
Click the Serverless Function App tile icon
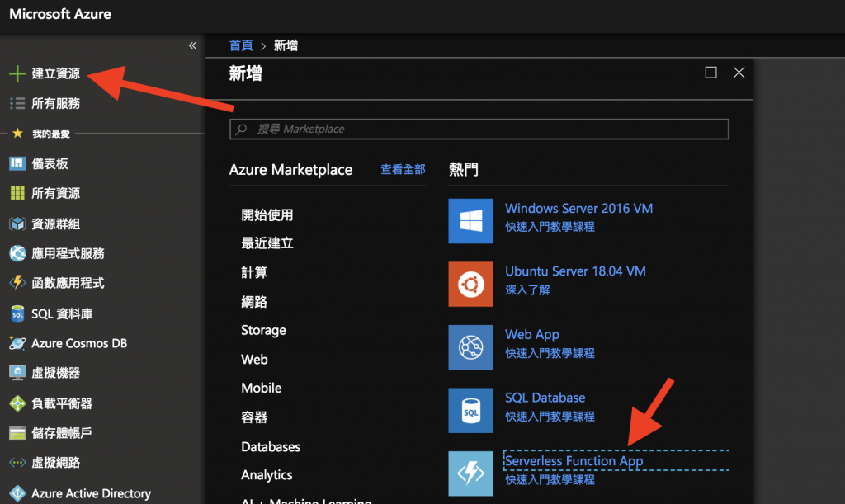470,473
